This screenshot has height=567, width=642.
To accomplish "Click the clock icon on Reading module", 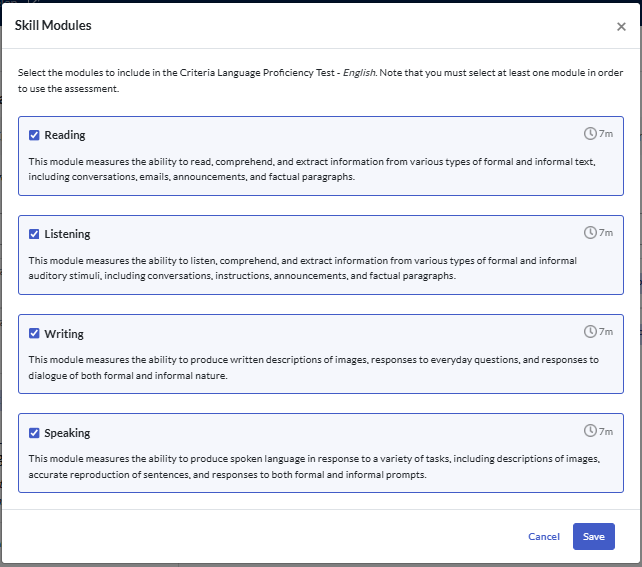I will click(x=590, y=133).
